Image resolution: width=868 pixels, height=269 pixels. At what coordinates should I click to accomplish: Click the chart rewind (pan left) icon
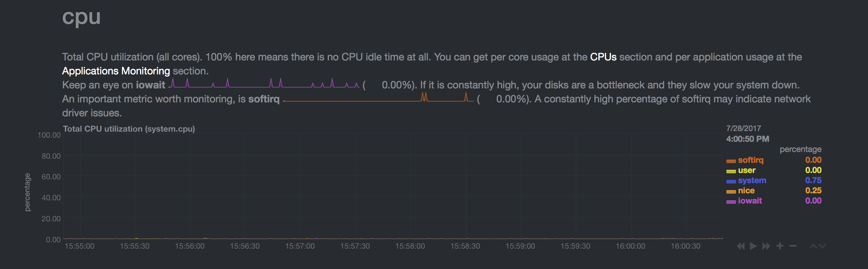(741, 246)
